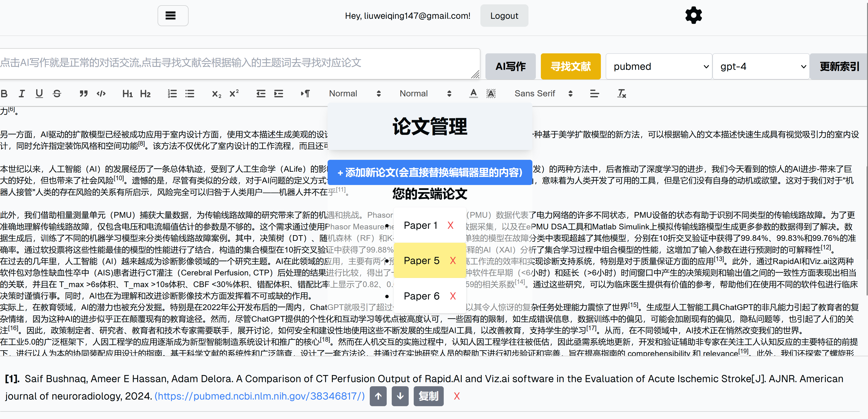Delete Paper 6 with its X

click(x=452, y=296)
